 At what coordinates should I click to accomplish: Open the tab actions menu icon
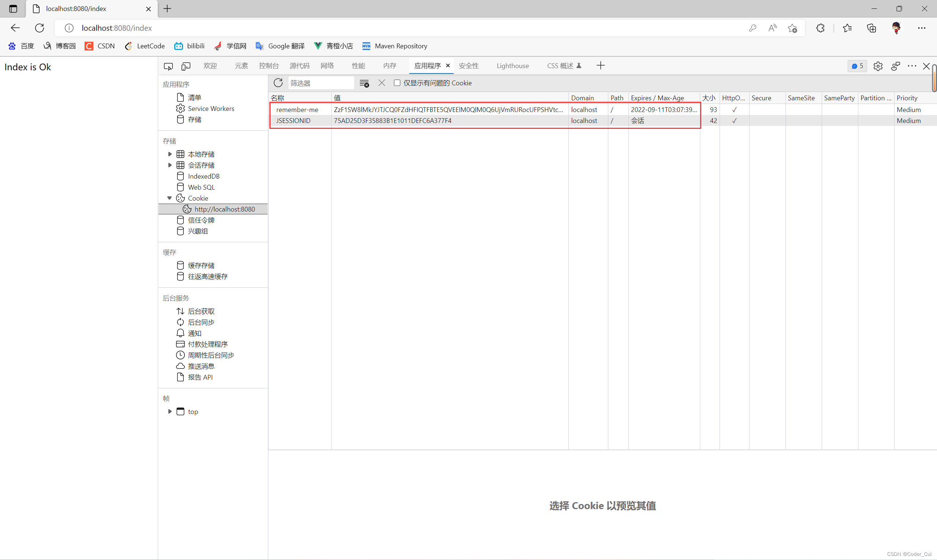(x=13, y=9)
